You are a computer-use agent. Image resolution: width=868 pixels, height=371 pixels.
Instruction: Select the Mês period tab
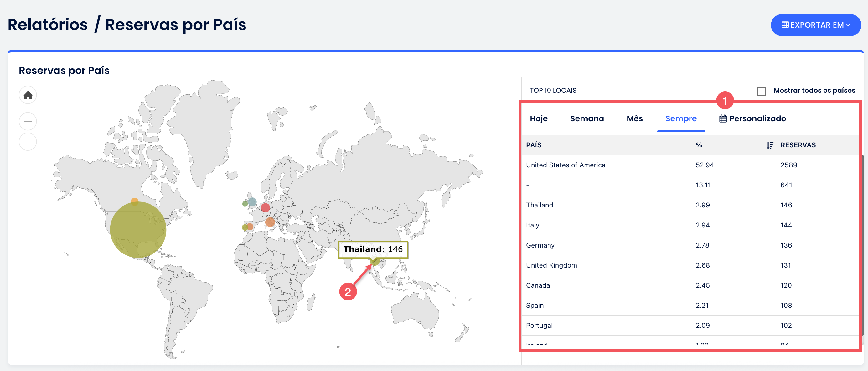634,119
